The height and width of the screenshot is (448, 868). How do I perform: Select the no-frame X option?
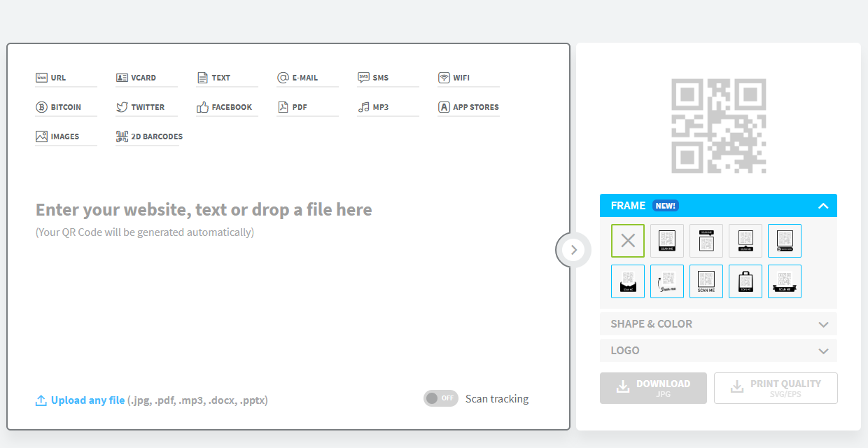(628, 241)
